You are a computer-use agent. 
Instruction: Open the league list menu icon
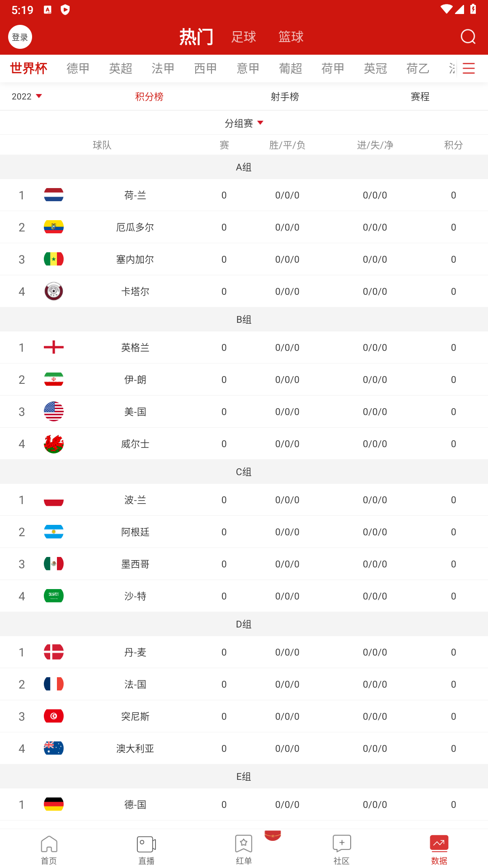tap(469, 68)
